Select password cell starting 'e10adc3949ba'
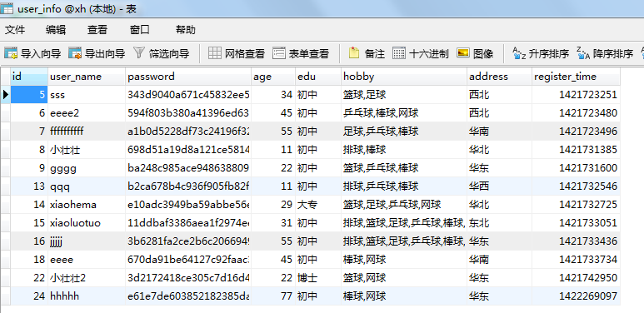 point(188,204)
